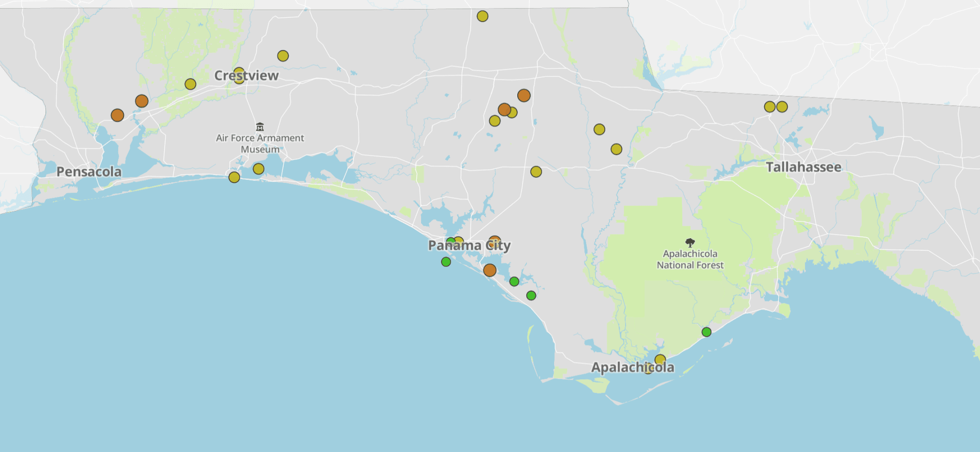Click the Apalachicola National Forest label text
This screenshot has height=452, width=980.
click(x=690, y=259)
